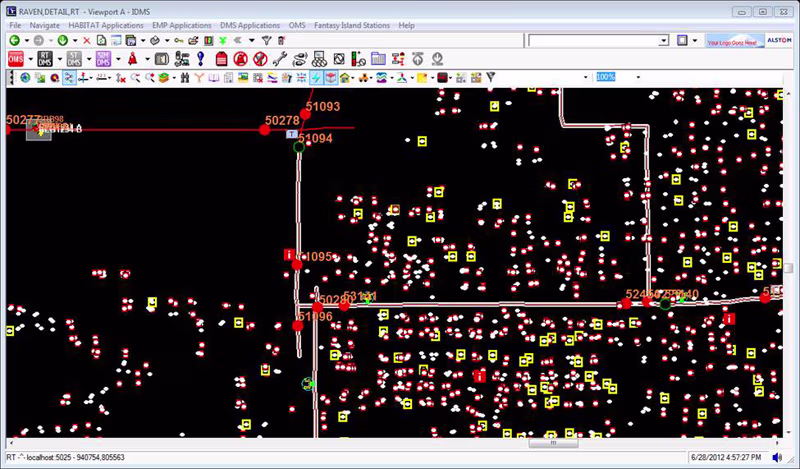This screenshot has height=469, width=800.
Task: Click the binoculars find icon
Action: [x=185, y=78]
